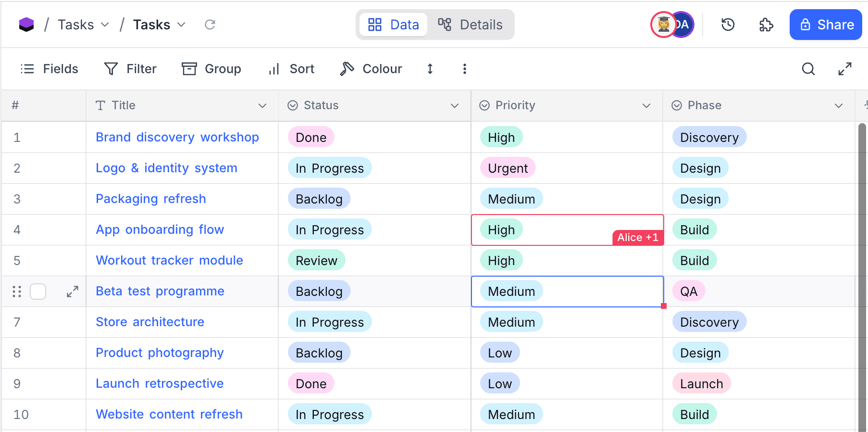Image resolution: width=868 pixels, height=432 pixels.
Task: Open the three-dot more options menu
Action: pos(464,69)
